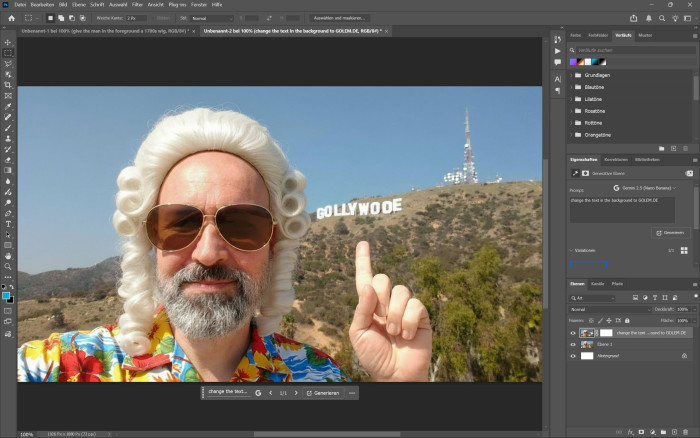Select the Move tool

point(8,42)
